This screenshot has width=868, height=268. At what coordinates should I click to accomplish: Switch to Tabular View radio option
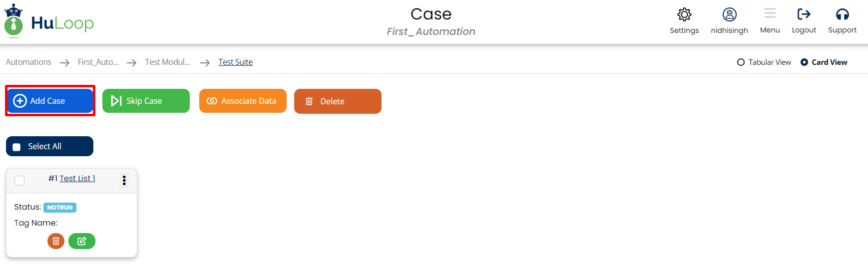[x=741, y=62]
